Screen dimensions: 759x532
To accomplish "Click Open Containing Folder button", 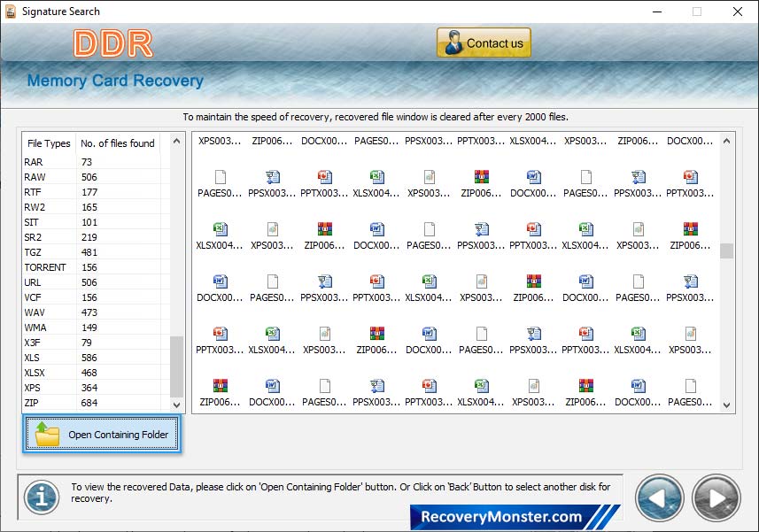I will (102, 434).
